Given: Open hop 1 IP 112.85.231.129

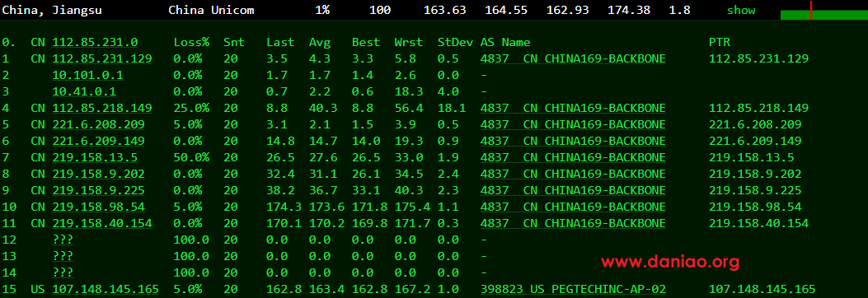Looking at the screenshot, I should [x=102, y=59].
